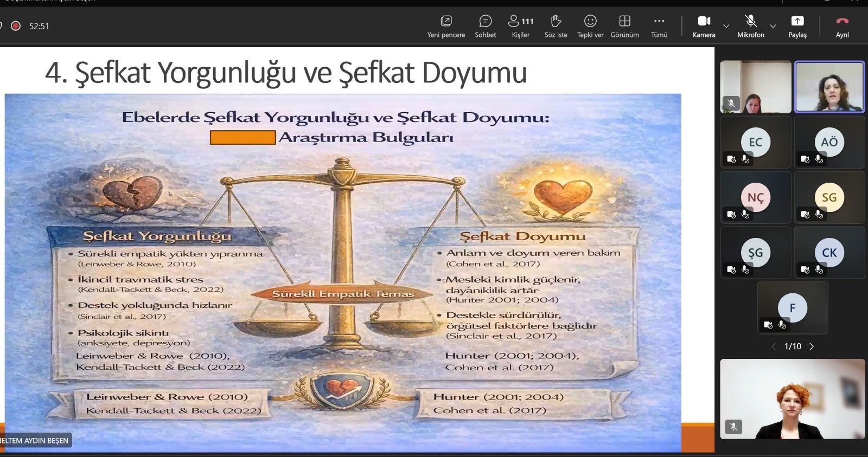
Task: Go to previous participant page
Action: point(774,346)
